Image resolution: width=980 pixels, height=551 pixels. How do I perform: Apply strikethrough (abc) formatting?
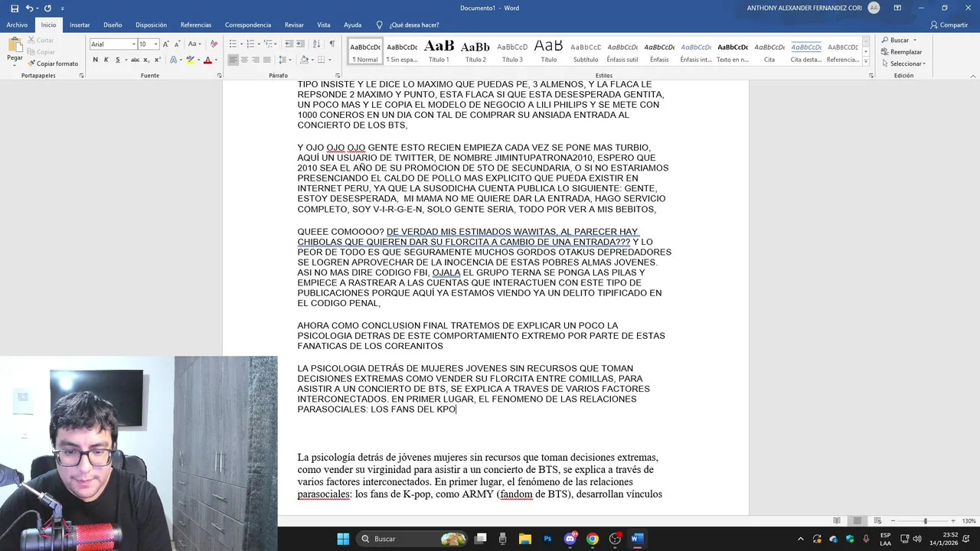point(135,60)
